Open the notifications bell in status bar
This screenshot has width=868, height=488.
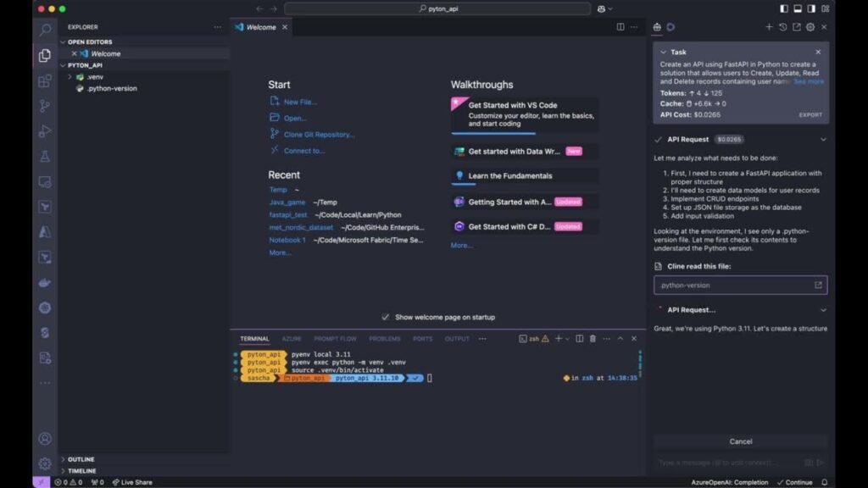824,482
